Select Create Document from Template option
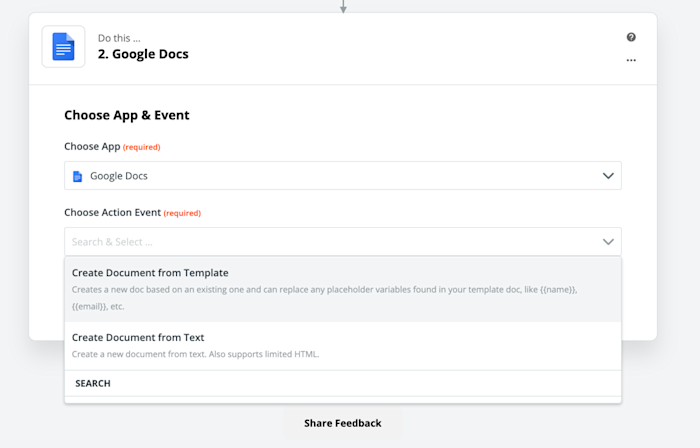Image resolution: width=700 pixels, height=448 pixels. click(x=343, y=289)
